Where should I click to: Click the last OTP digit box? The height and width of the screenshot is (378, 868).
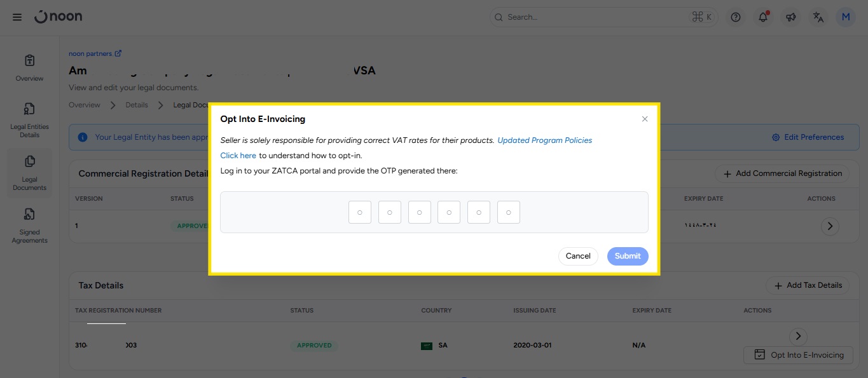tap(509, 212)
